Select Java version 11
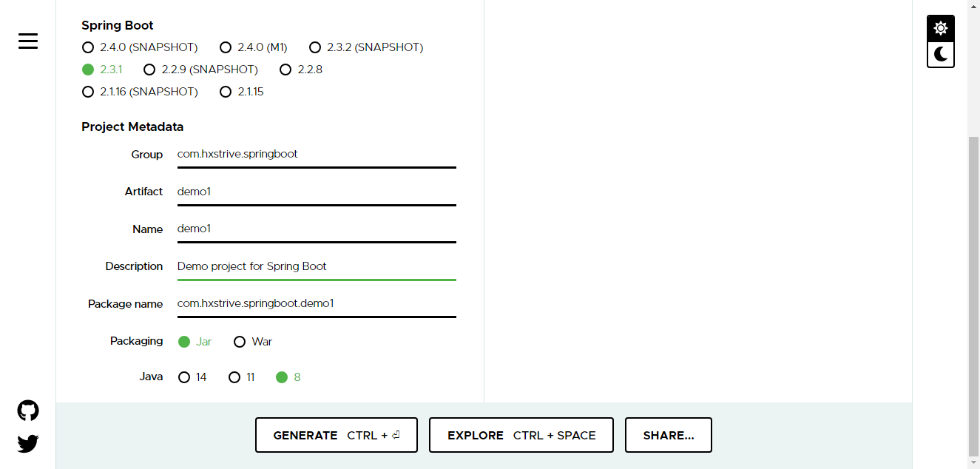Screen dimensions: 980x469 pos(242,377)
